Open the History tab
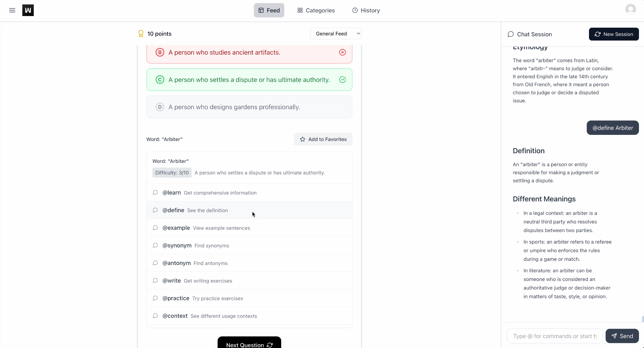644x348 pixels. coord(366,10)
